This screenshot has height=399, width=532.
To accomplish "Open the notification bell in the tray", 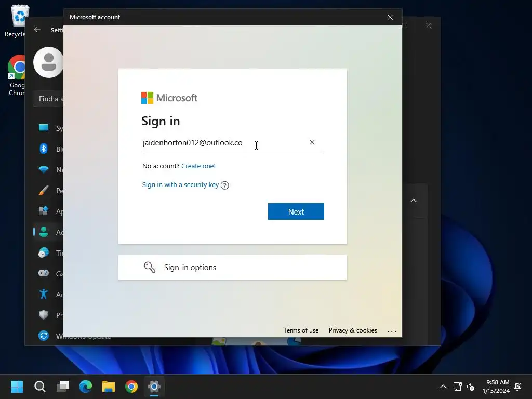I will [518, 387].
